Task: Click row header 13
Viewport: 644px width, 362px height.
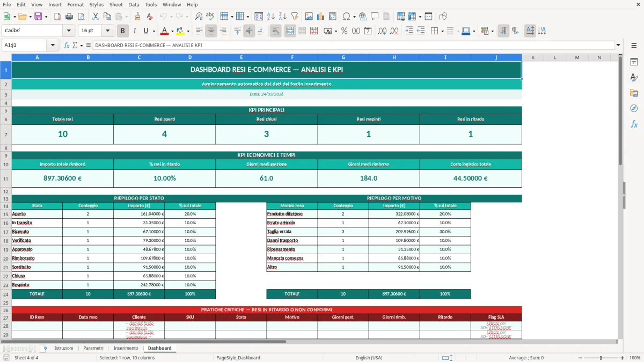Action: click(x=6, y=198)
